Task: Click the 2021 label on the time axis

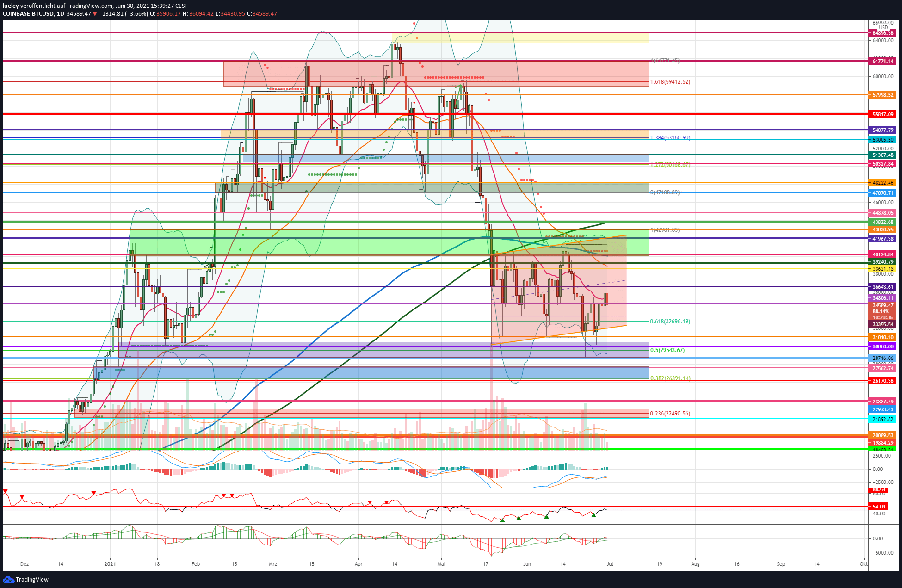Action: (x=110, y=564)
